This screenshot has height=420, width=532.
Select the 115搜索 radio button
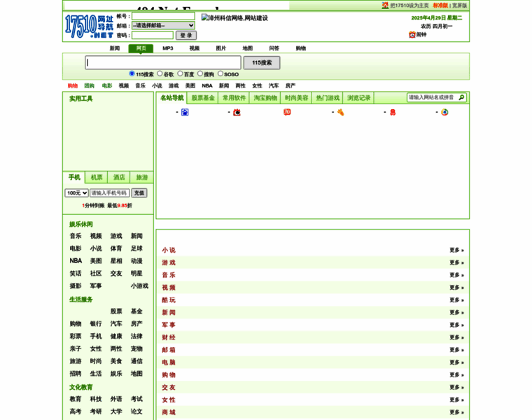click(x=132, y=73)
